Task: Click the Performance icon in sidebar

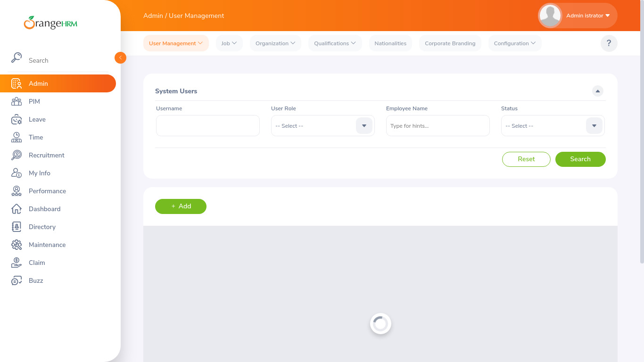Action: click(x=17, y=191)
